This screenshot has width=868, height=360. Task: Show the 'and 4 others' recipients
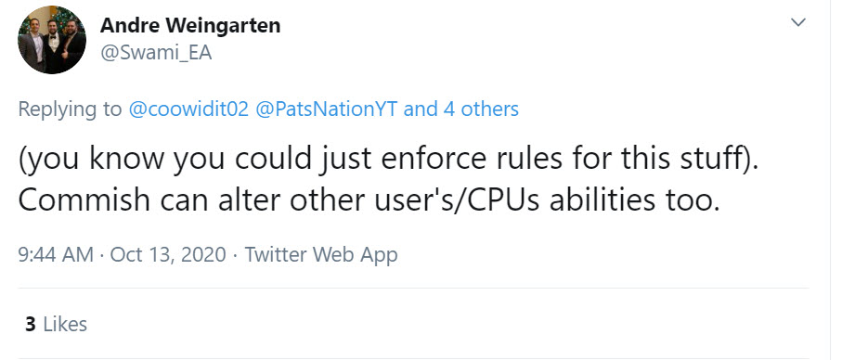[461, 109]
